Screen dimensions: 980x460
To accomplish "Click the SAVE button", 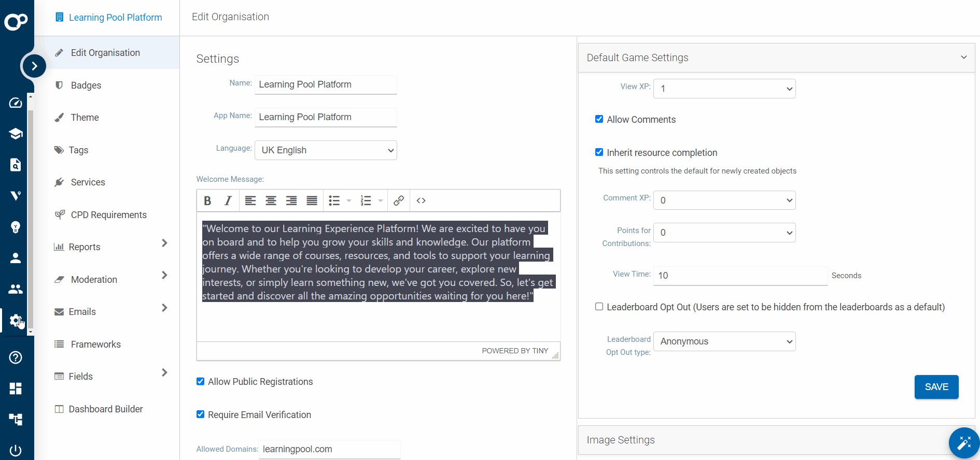I will [936, 387].
